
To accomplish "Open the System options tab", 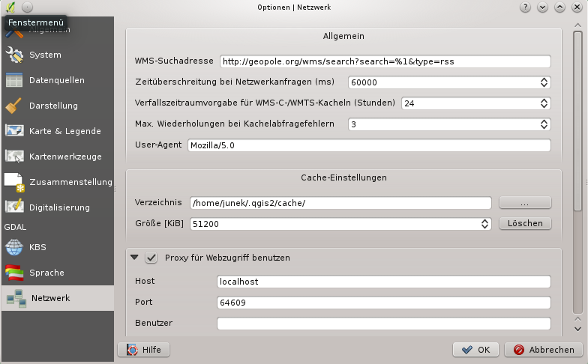I will [x=58, y=55].
